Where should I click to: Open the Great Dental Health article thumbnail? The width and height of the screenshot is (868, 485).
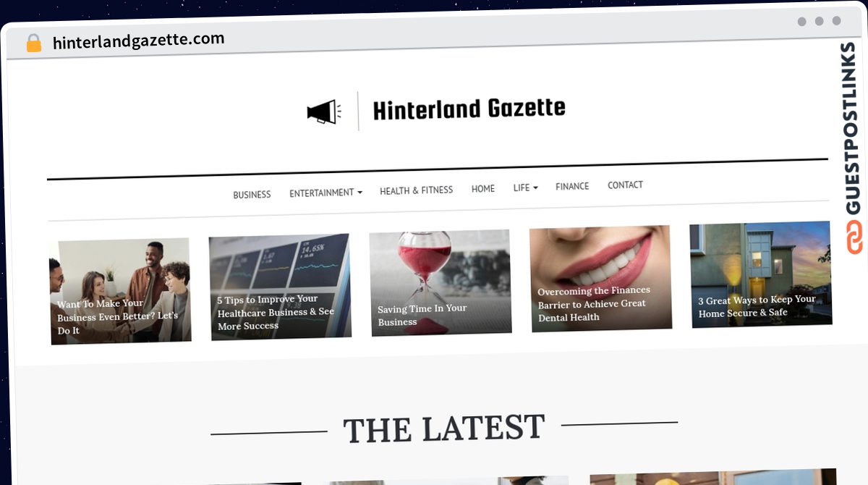(x=600, y=279)
